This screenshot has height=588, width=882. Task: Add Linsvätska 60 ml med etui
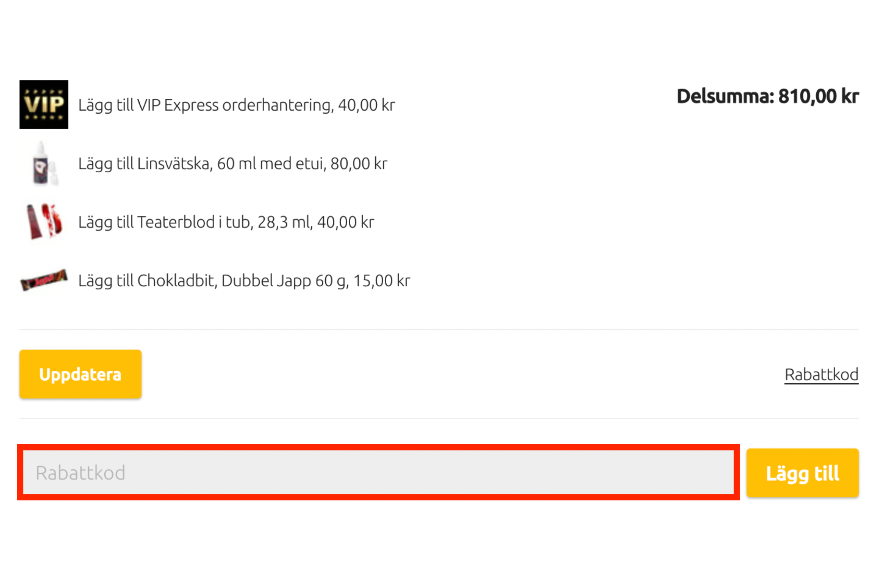click(x=233, y=164)
